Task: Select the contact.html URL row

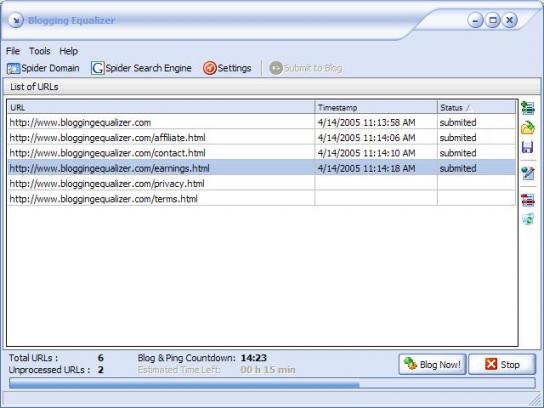Action: (x=262, y=153)
